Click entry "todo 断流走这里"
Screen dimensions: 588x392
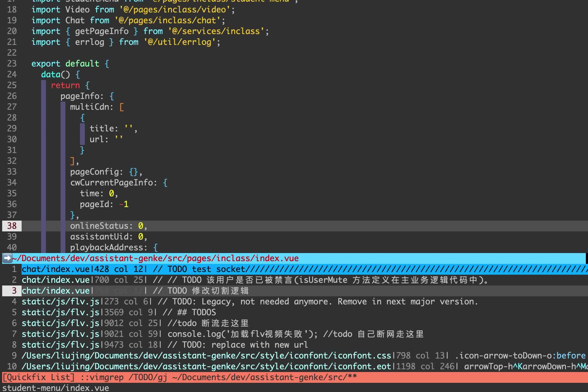point(135,323)
